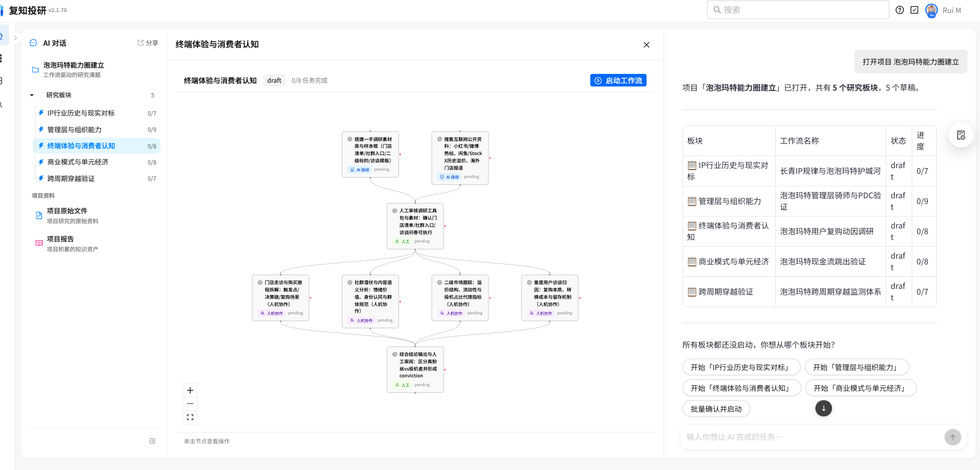Open 项目原始文件 resource

[94, 215]
